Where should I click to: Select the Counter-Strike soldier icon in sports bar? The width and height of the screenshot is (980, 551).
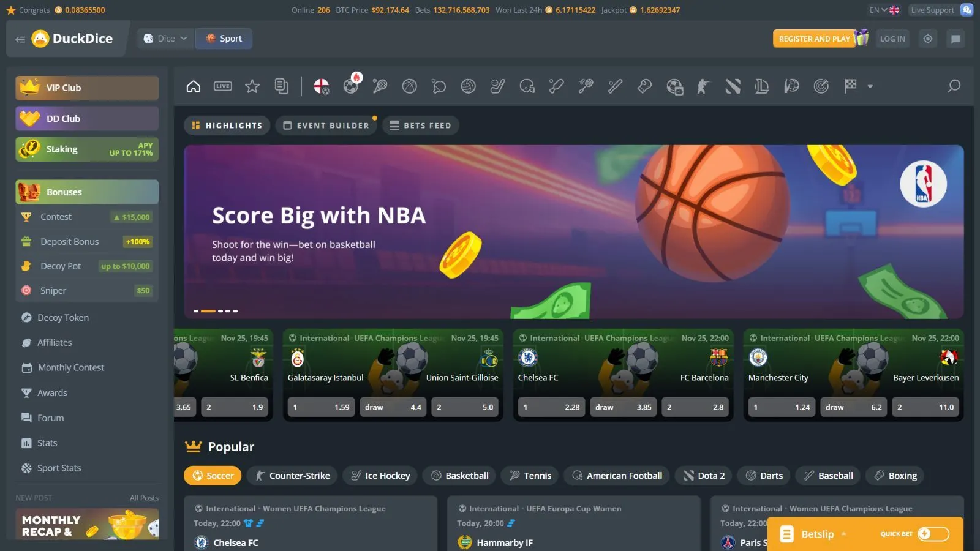[x=704, y=86]
